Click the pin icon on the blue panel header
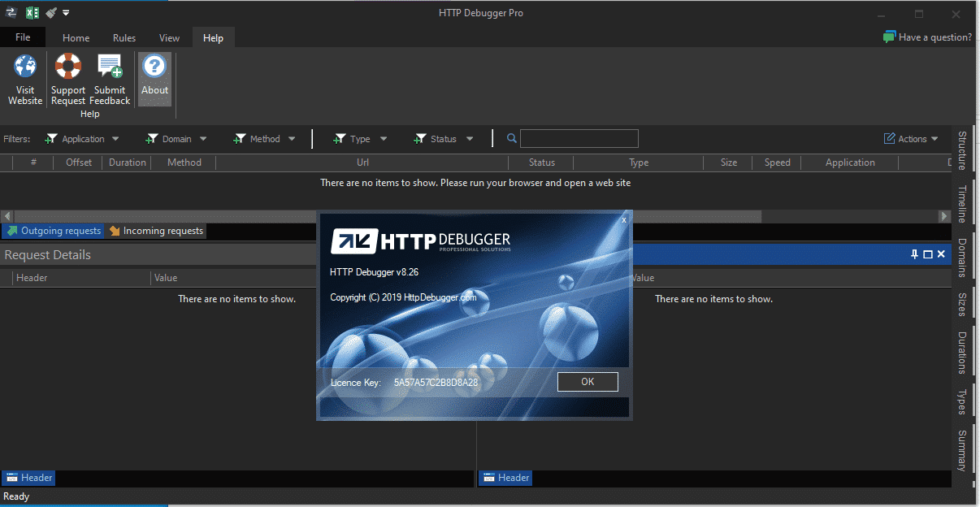 pos(914,254)
